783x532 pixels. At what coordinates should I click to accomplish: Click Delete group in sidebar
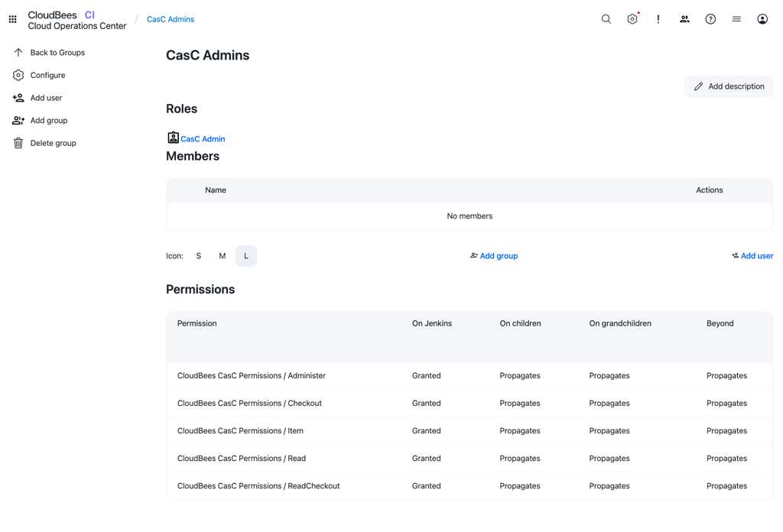(53, 143)
